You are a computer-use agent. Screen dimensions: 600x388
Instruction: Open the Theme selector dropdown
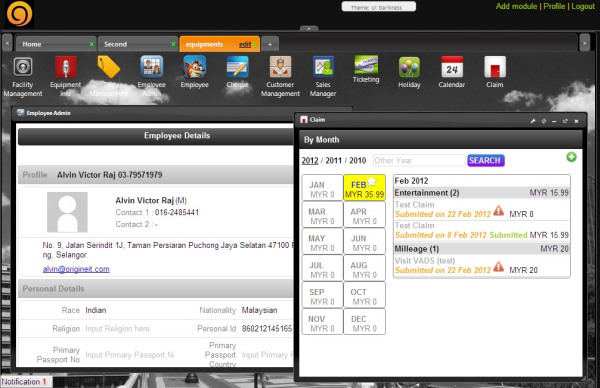378,7
